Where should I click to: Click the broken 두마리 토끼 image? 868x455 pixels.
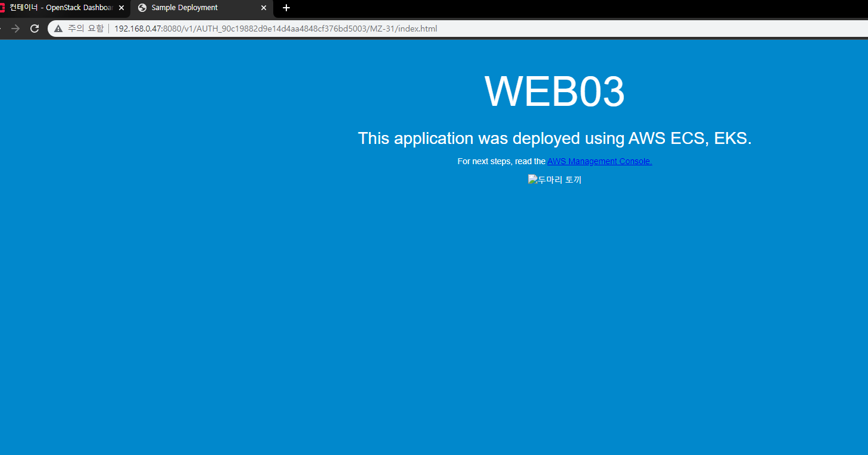pos(555,180)
